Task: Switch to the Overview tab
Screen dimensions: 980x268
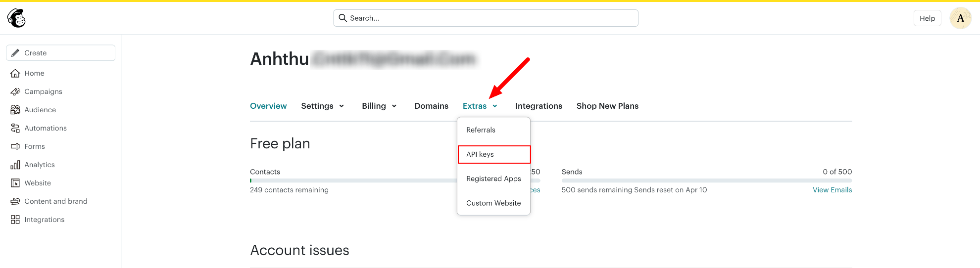Action: pos(268,106)
